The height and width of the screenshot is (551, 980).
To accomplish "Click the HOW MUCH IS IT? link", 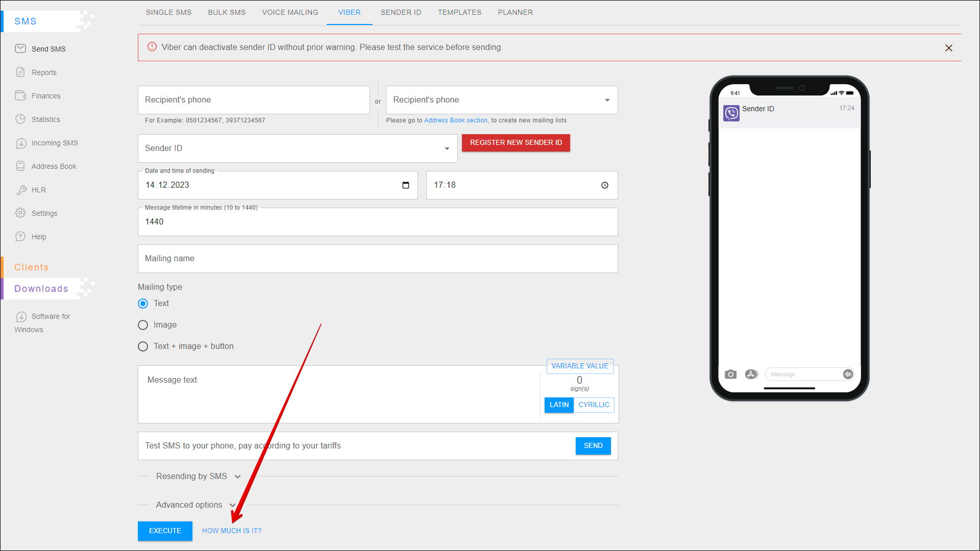I will (232, 531).
